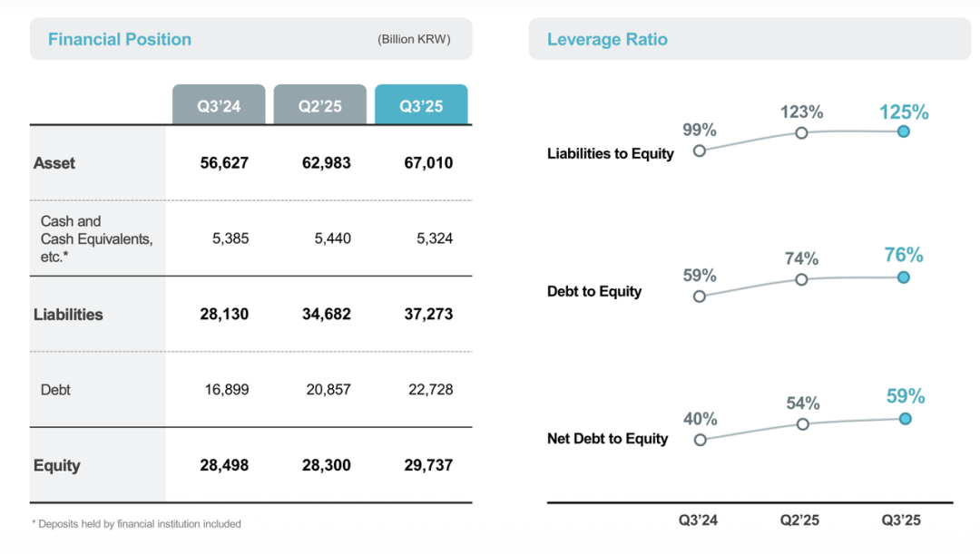Click the Q2'25 debt value 20,857
Viewport: 980px width, 554px height.
click(327, 390)
